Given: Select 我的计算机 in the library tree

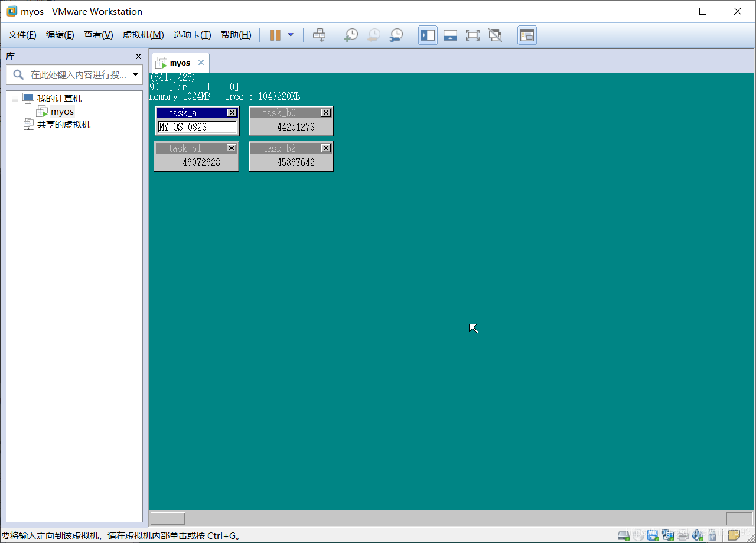Looking at the screenshot, I should [59, 99].
